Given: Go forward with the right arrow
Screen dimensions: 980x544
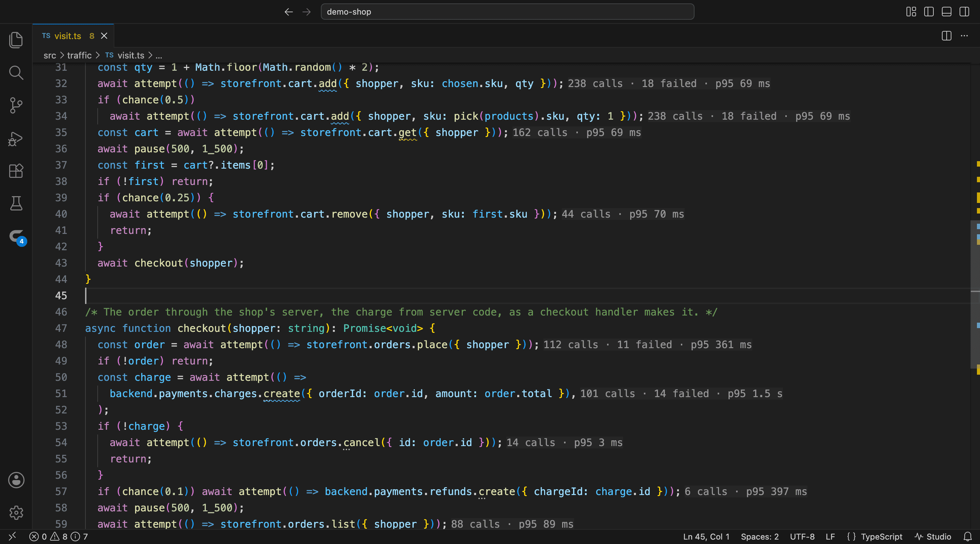Looking at the screenshot, I should [x=306, y=12].
